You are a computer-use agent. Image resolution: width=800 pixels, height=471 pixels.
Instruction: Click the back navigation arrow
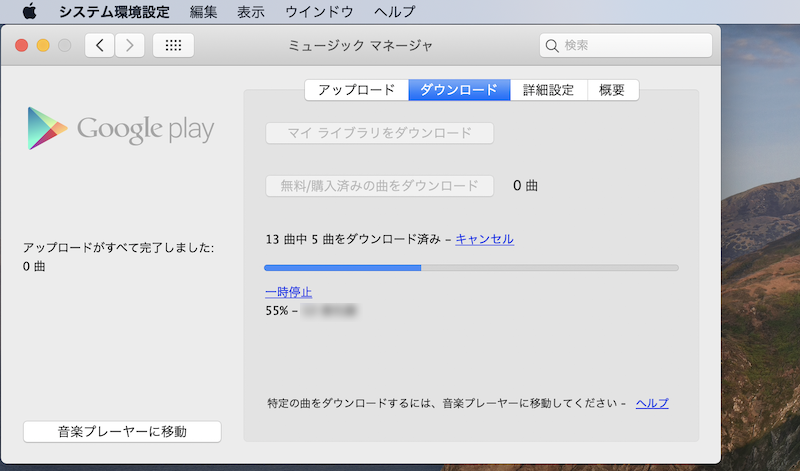[100, 46]
